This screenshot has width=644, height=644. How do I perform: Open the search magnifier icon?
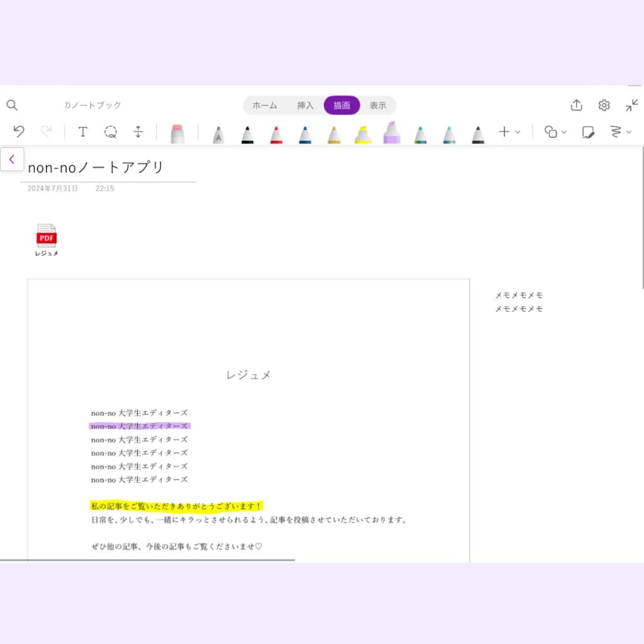[12, 105]
